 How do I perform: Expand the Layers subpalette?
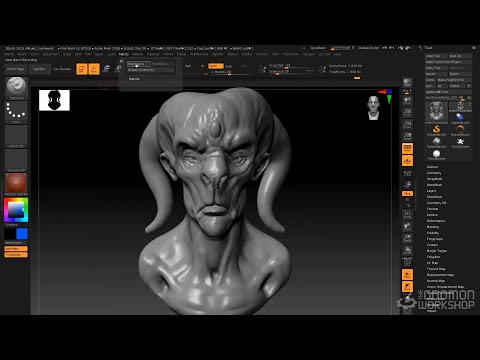pyautogui.click(x=431, y=191)
